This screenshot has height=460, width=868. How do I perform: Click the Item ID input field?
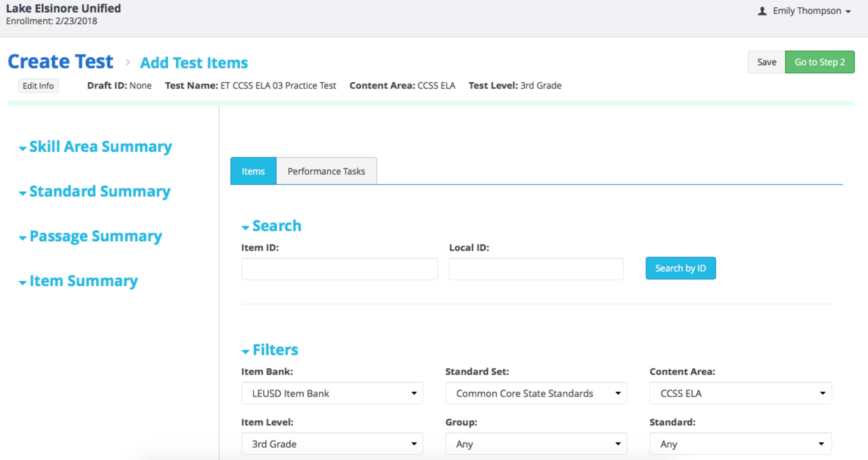(339, 269)
